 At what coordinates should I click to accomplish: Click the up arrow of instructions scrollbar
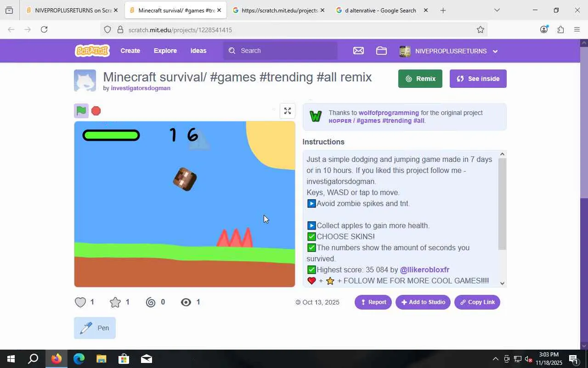tap(502, 154)
